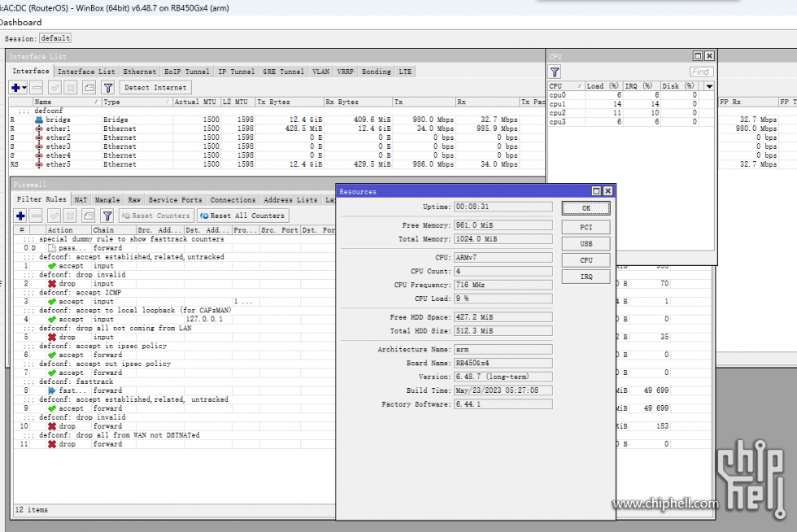Sort CPU list by the Load (%) header
This screenshot has height=532, width=797.
click(x=603, y=86)
